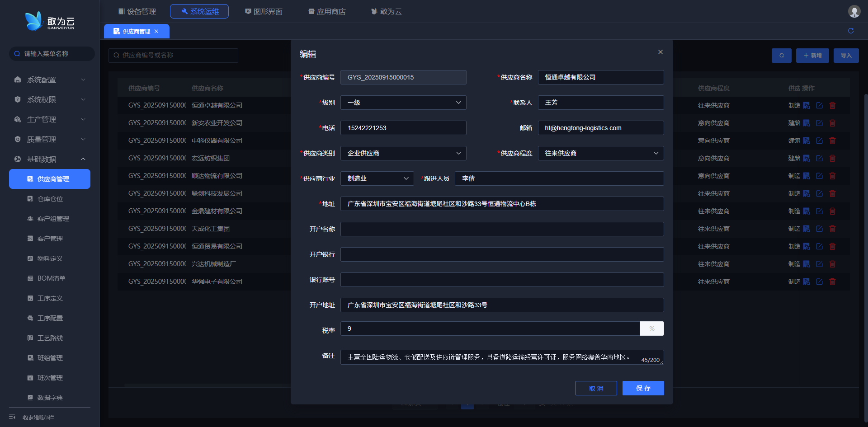The height and width of the screenshot is (427, 868).
Task: Click the refresh list button icon
Action: (781, 55)
